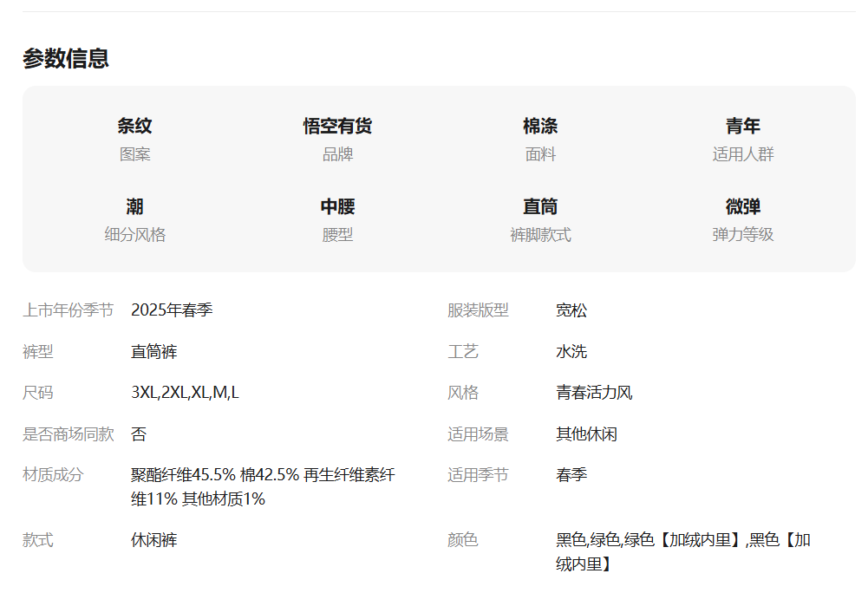Select the 青春活力风 style value
Screen dimensions: 868x606
click(594, 393)
